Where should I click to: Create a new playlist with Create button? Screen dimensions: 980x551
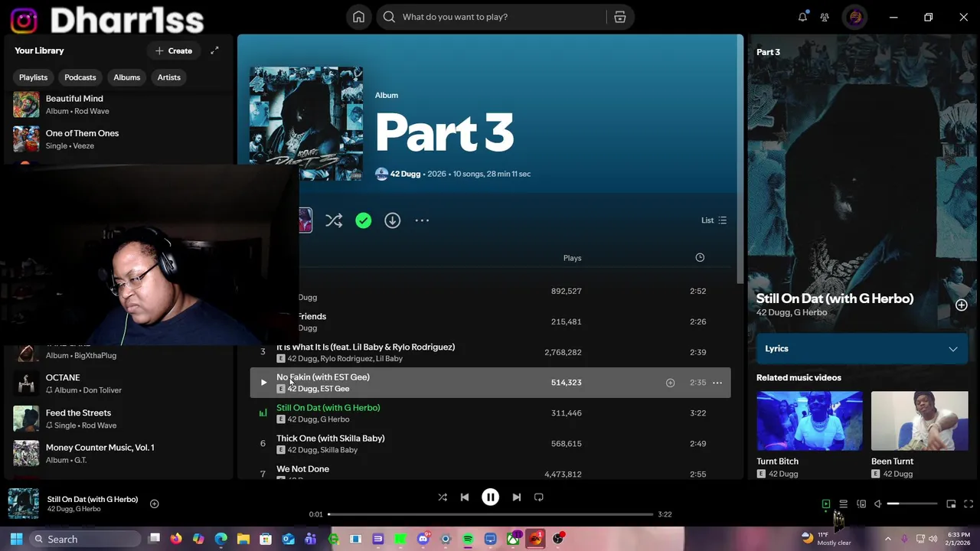174,51
